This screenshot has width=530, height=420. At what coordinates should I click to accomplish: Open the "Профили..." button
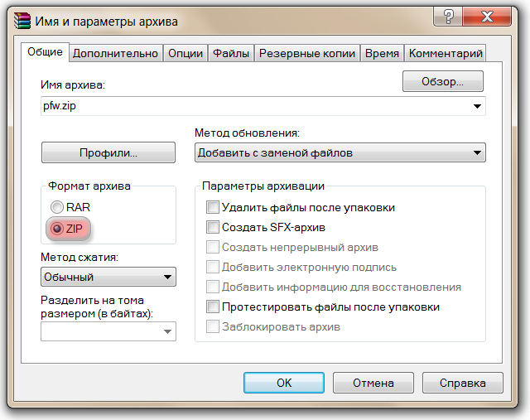pos(108,152)
